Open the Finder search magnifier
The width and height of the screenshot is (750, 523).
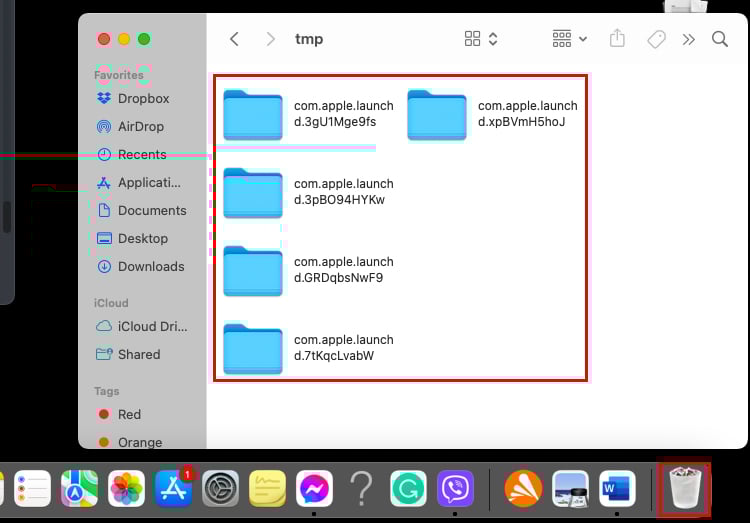coord(719,39)
